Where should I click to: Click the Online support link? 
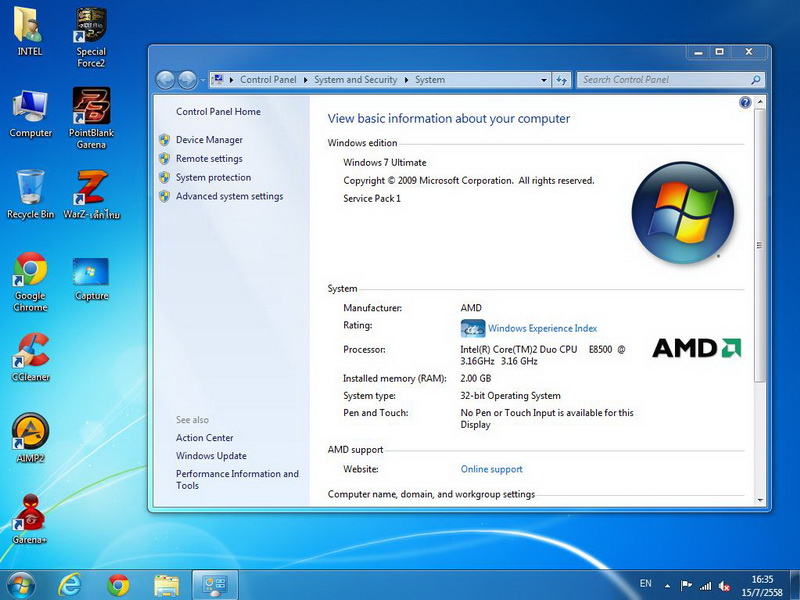(x=491, y=469)
